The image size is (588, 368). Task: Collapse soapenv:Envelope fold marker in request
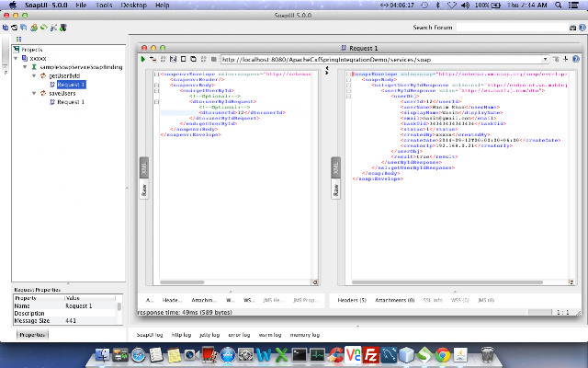pyautogui.click(x=156, y=75)
